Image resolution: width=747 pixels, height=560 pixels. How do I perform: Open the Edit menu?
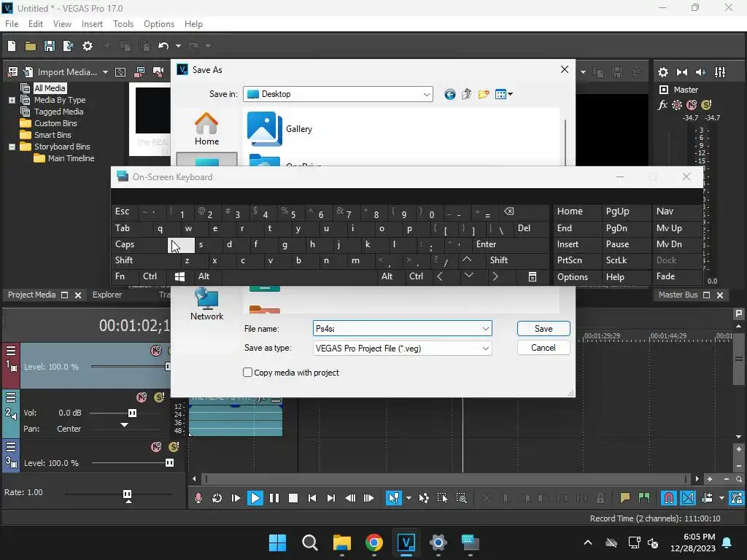[36, 24]
